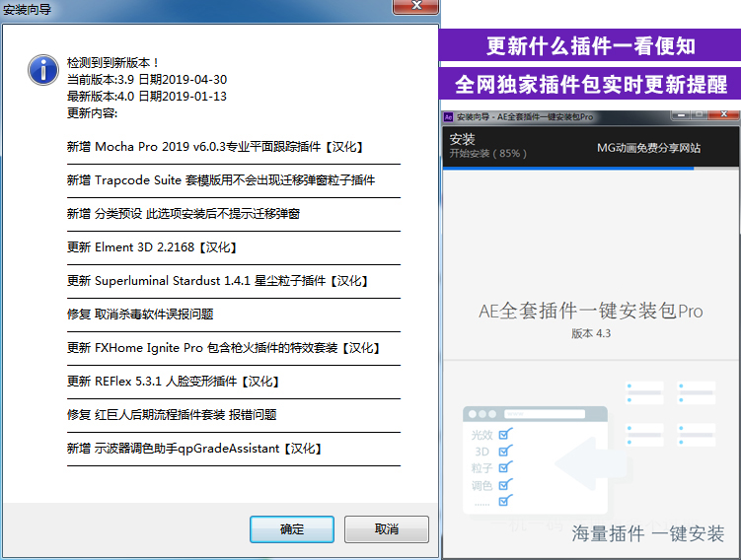Close the 安装向导 update dialog
Image resolution: width=741 pixels, height=560 pixels.
click(x=415, y=7)
